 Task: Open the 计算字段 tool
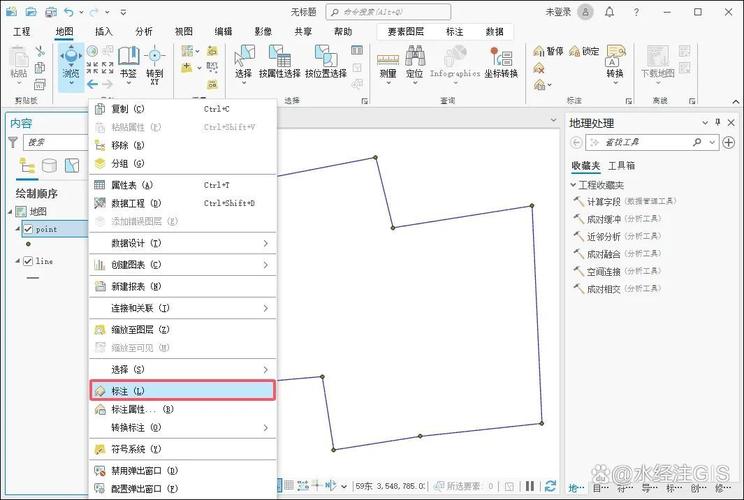(x=604, y=202)
